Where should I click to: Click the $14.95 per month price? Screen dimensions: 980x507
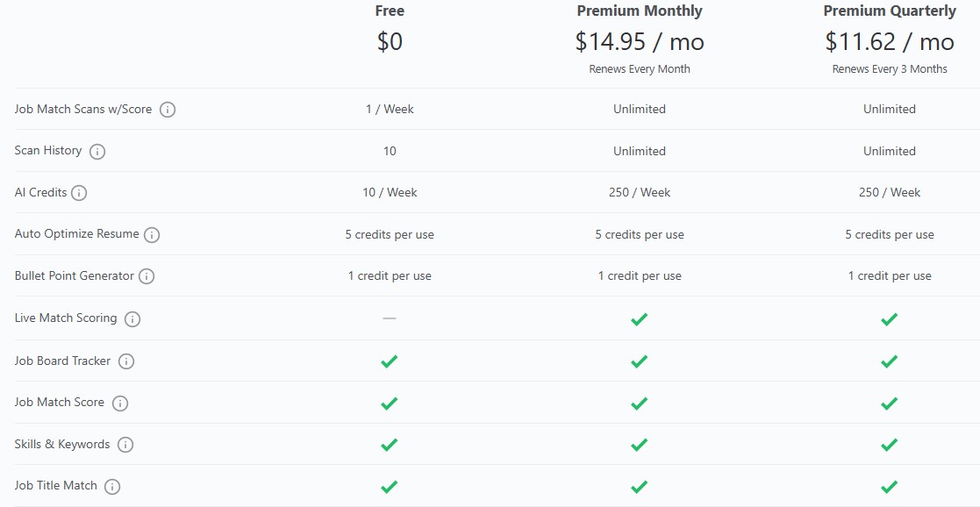coord(639,41)
